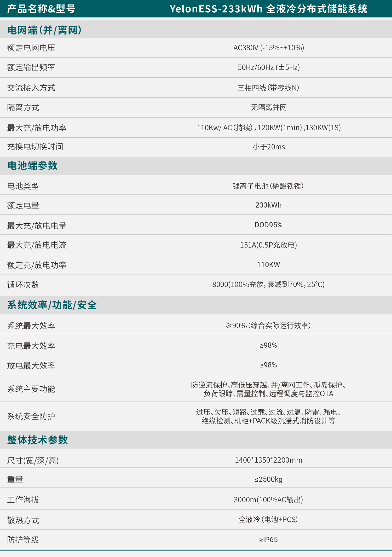The height and width of the screenshot is (557, 392).
Task: Select the value 50Hz/60Hz (±5Hz)
Action: click(269, 67)
